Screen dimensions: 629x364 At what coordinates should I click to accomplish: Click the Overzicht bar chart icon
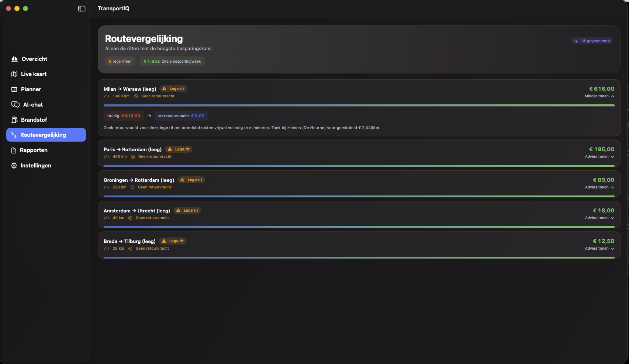point(15,59)
